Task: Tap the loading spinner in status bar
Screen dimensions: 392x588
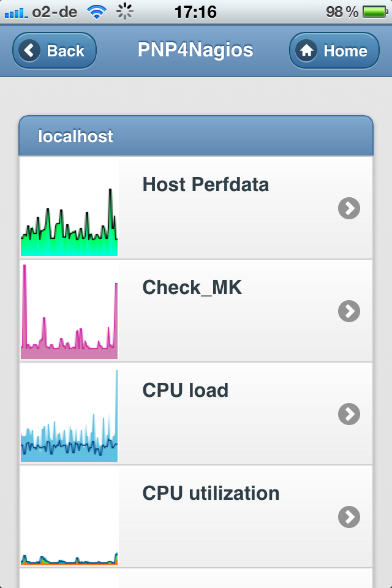Action: 125,12
